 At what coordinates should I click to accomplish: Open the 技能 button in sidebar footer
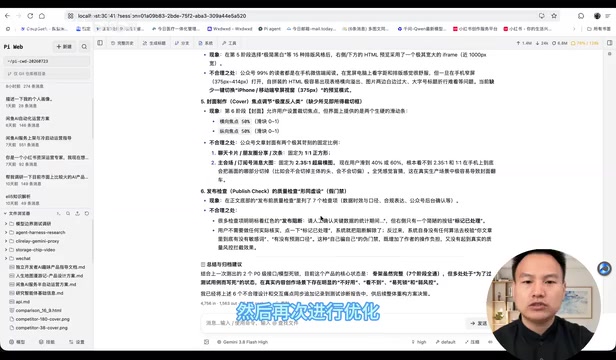(47, 342)
